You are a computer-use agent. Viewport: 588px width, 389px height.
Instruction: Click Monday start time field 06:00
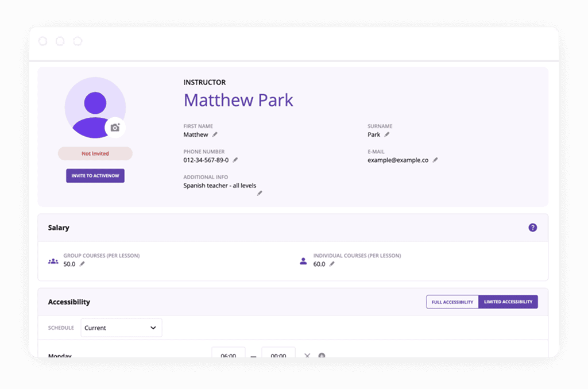coord(229,355)
